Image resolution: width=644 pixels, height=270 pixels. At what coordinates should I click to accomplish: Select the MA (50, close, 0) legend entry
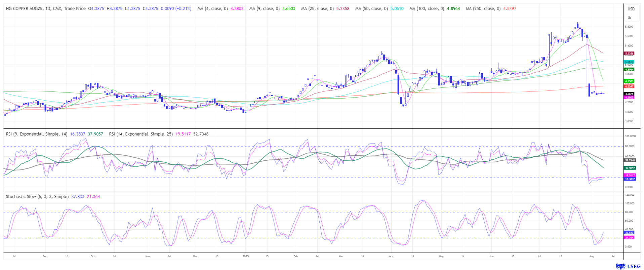pos(371,8)
